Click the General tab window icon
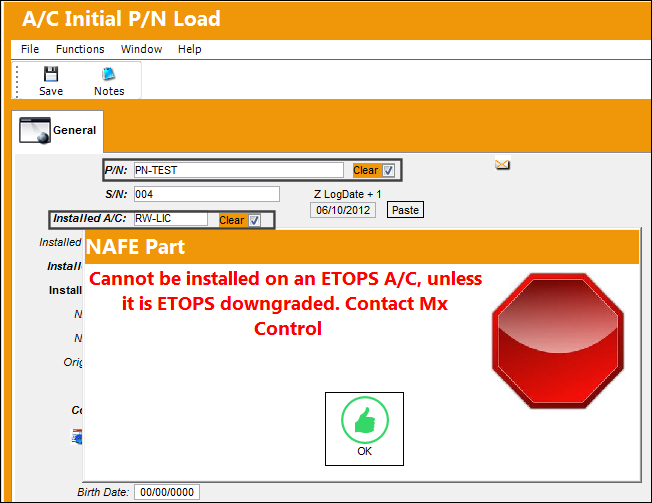Screen dimensions: 652x503 pos(35,131)
